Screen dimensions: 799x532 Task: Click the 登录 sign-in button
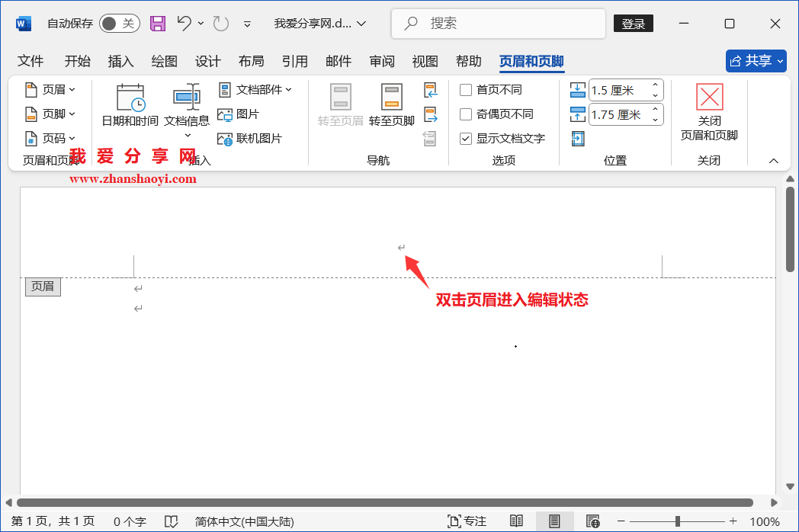(634, 24)
